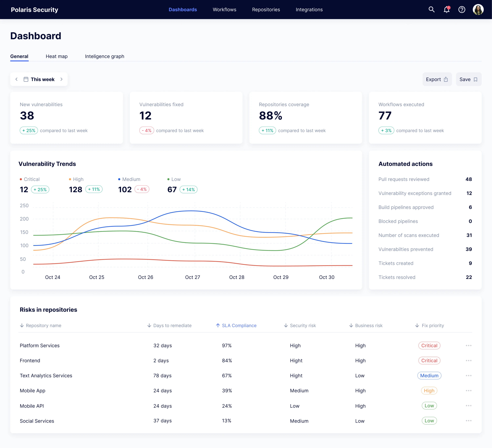Open the Workflows nav item
This screenshot has width=492, height=448.
[225, 10]
